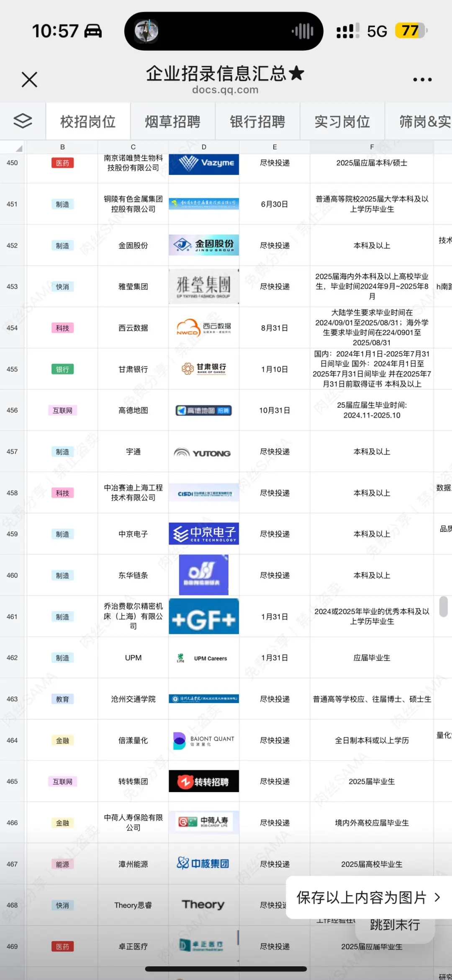The width and height of the screenshot is (452, 980).
Task: Tap the 中核集团 logo image
Action: tap(203, 863)
